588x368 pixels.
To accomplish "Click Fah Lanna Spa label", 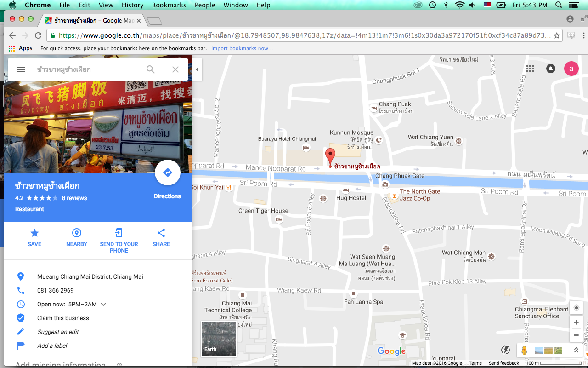I will [x=363, y=302].
